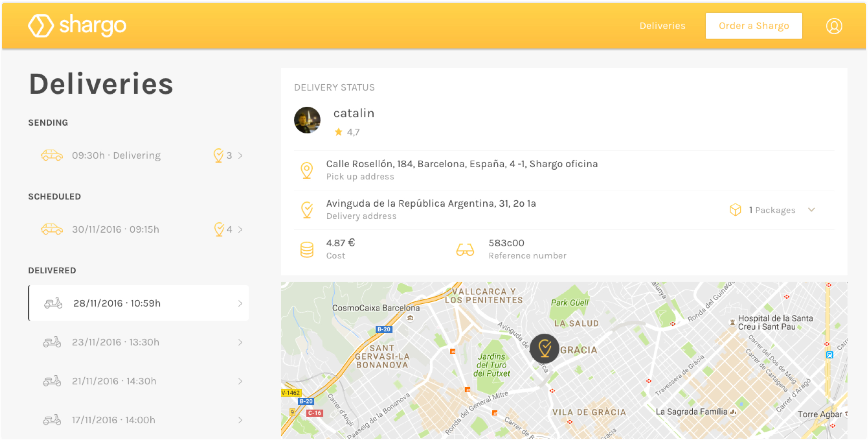
Task: Click the package box icon
Action: [x=735, y=210]
